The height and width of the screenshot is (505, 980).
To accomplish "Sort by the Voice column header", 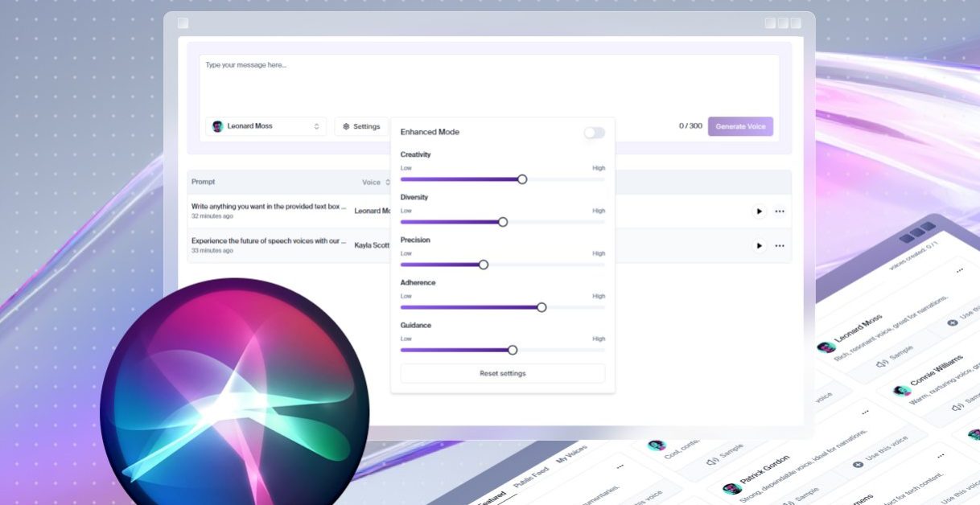I will [x=375, y=183].
